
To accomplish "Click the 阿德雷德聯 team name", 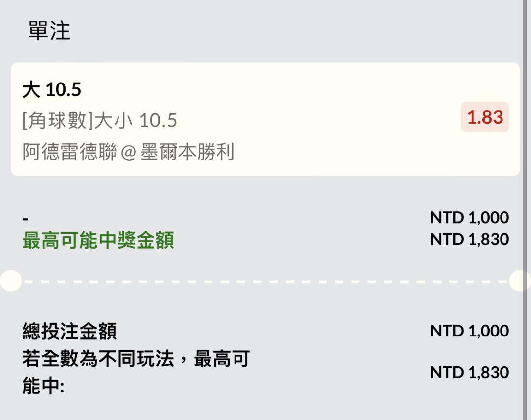I will (x=69, y=152).
